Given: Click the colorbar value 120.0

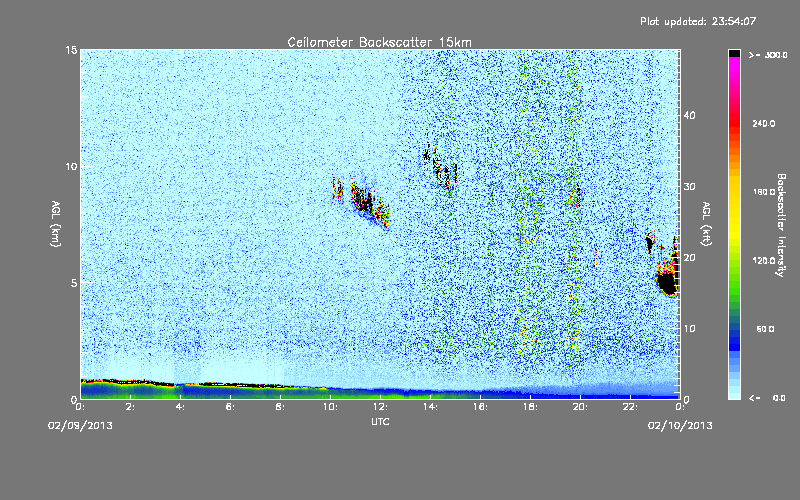Looking at the screenshot, I should [764, 261].
